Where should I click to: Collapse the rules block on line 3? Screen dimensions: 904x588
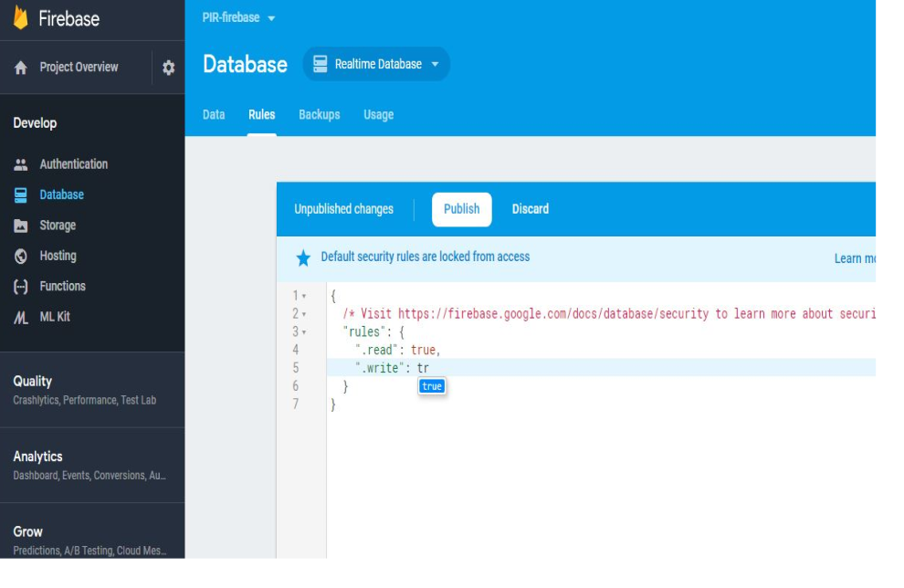click(304, 332)
